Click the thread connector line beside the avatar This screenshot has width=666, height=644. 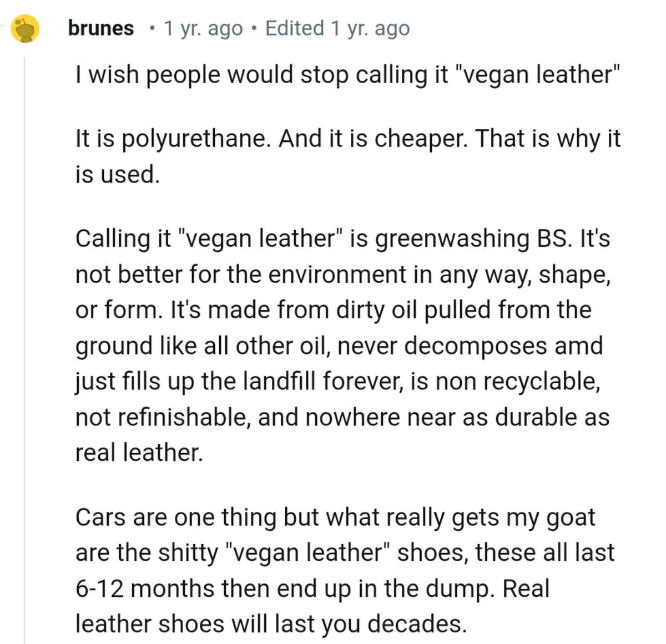(x=5, y=26)
